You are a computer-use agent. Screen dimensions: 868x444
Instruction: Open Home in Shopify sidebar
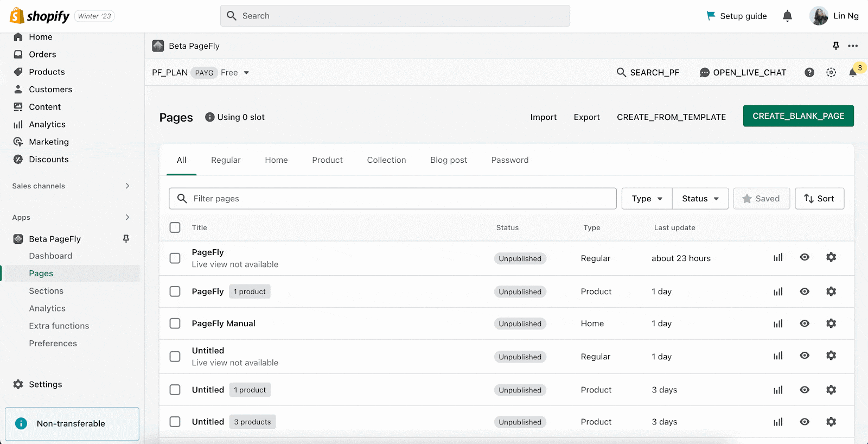(x=41, y=37)
